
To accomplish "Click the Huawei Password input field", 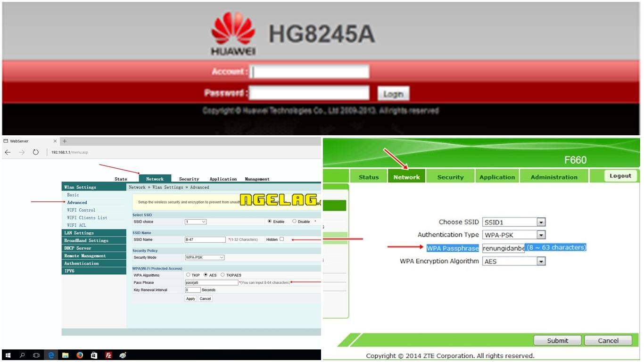I will tap(309, 93).
